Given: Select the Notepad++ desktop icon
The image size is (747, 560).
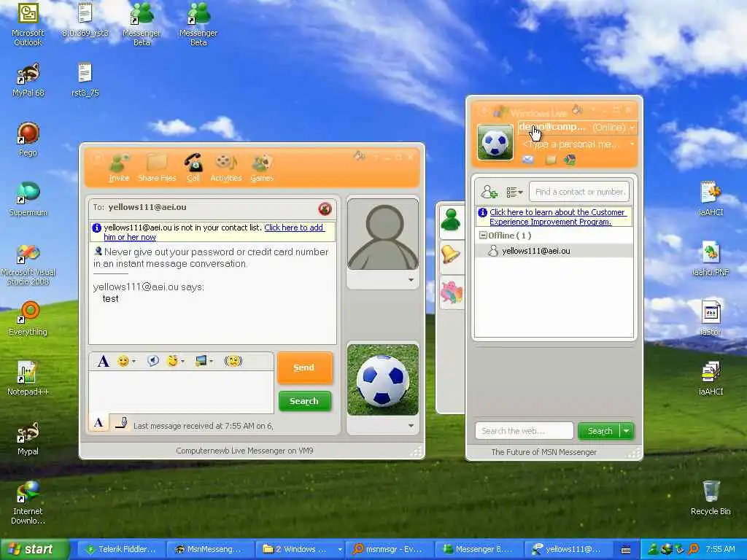Looking at the screenshot, I should pyautogui.click(x=28, y=378).
